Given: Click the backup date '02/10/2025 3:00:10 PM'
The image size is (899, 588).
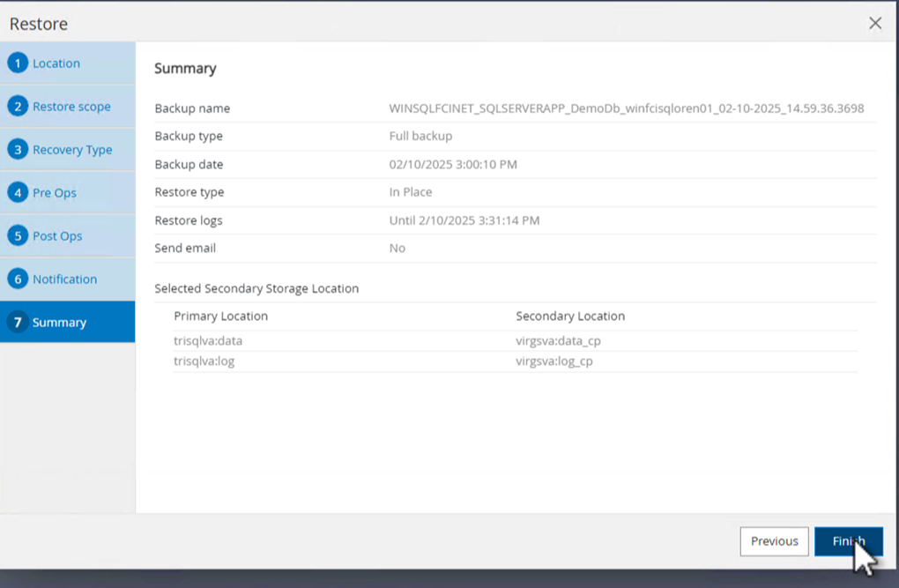Looking at the screenshot, I should pos(453,164).
